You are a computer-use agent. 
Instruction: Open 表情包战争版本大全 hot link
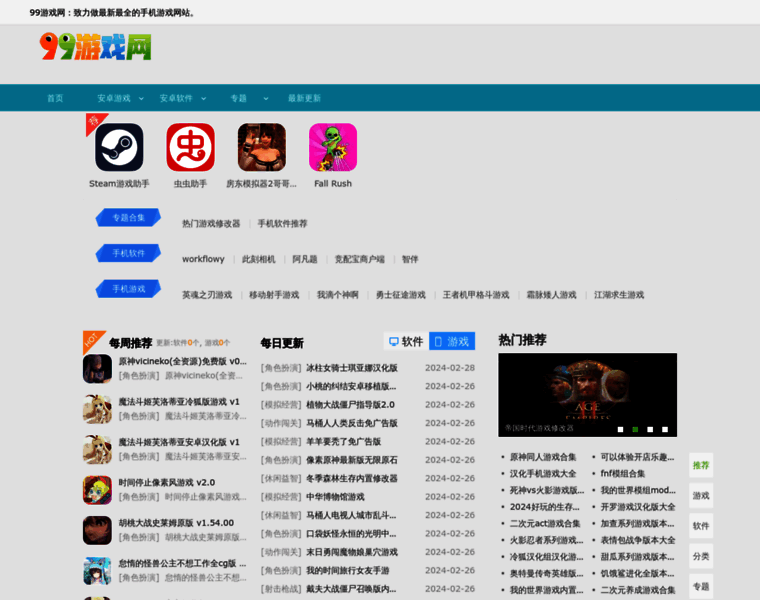pyautogui.click(x=638, y=540)
